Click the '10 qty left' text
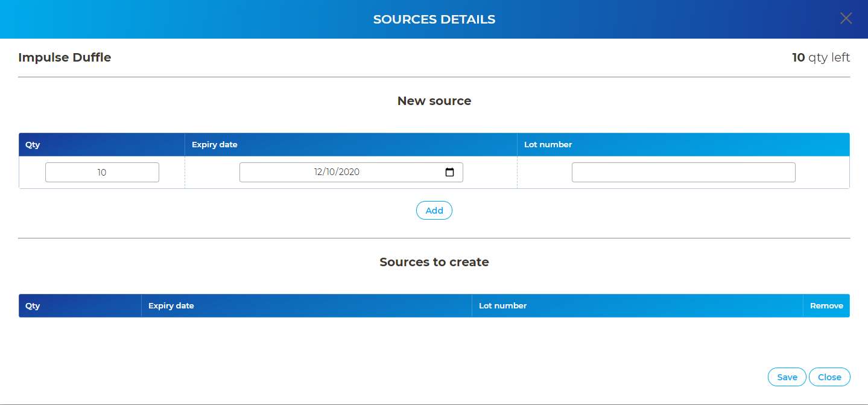Screen dimensions: 868x405 pyautogui.click(x=821, y=58)
